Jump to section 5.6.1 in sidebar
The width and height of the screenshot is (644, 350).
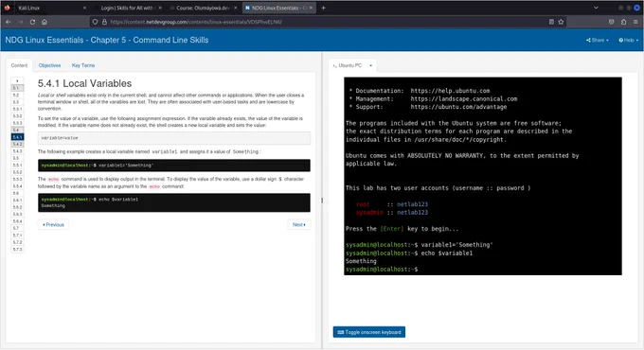[17, 200]
